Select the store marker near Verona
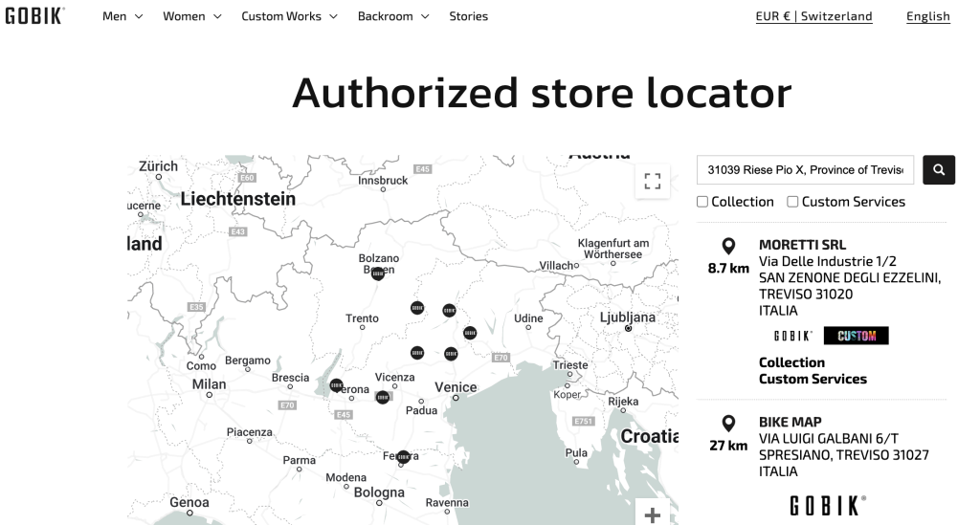The image size is (980, 525). [x=336, y=385]
